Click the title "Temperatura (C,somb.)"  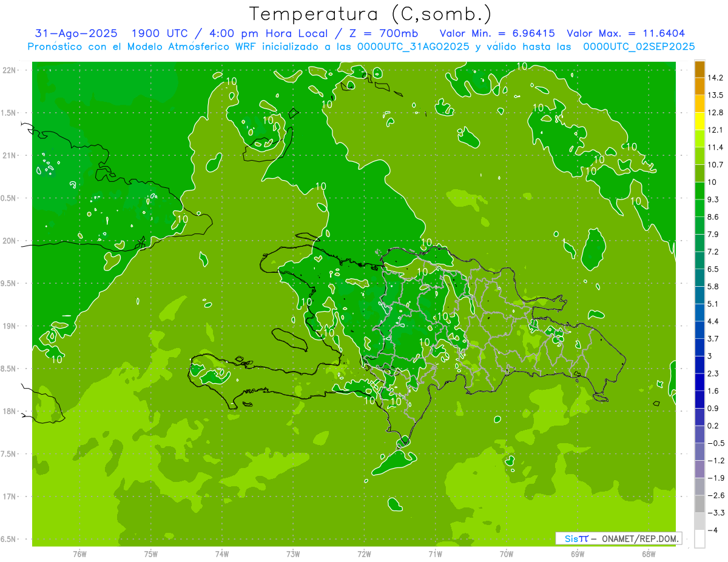click(370, 13)
